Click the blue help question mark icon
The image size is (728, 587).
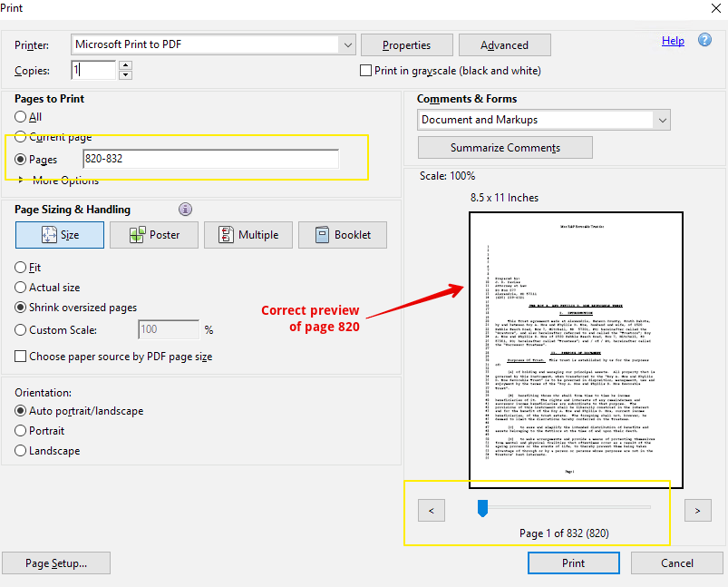coord(704,40)
